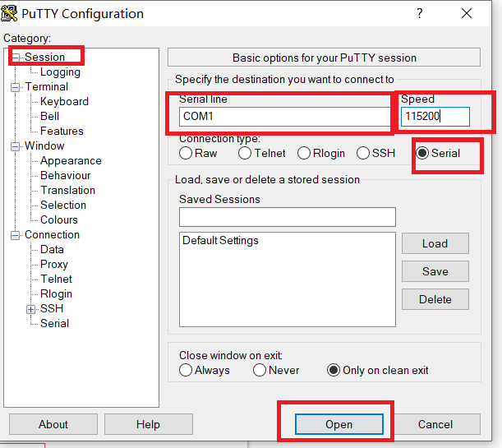This screenshot has width=502, height=448.
Task: Open the Translation settings category
Action: pos(68,190)
